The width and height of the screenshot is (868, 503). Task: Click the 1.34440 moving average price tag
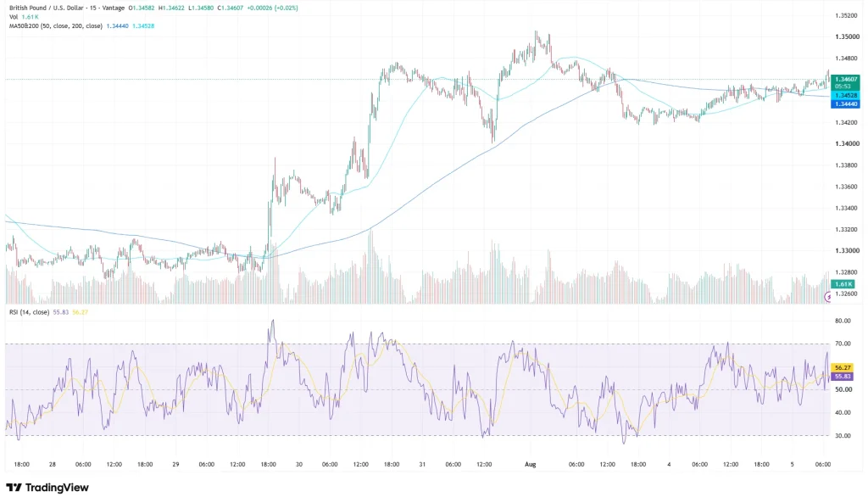[x=846, y=104]
